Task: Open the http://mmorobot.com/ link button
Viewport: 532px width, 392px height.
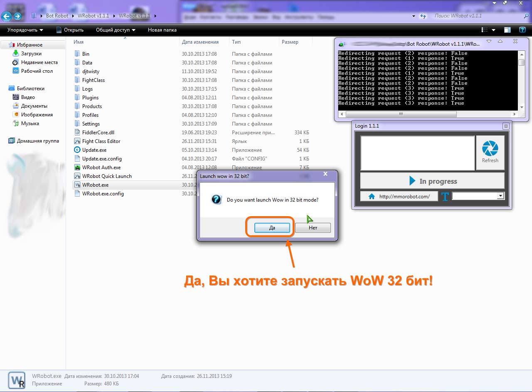Action: coord(399,196)
